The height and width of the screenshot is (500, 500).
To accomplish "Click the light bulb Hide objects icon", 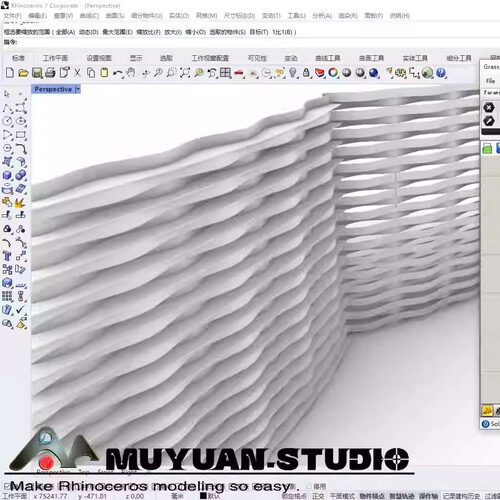I will pyautogui.click(x=293, y=73).
